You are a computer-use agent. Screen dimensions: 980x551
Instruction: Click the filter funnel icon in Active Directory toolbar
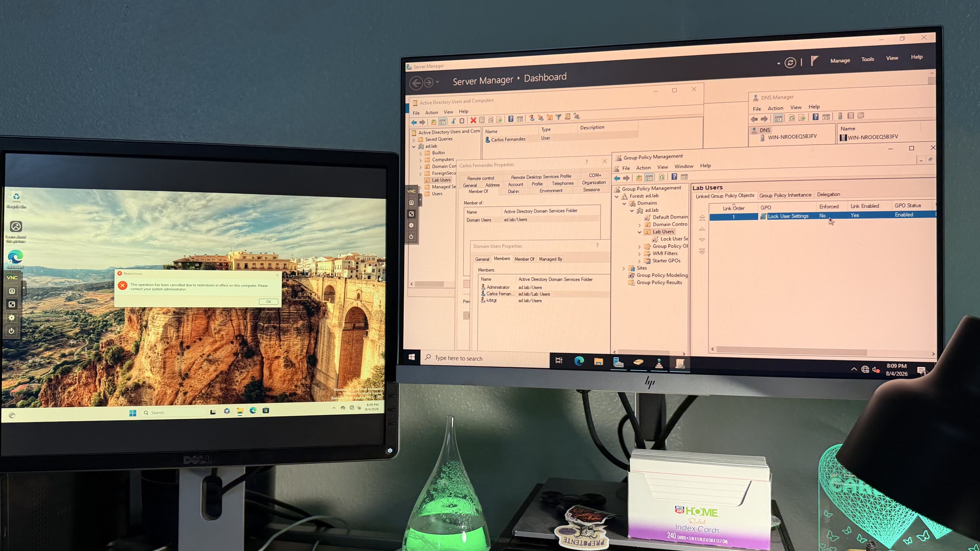[x=558, y=118]
